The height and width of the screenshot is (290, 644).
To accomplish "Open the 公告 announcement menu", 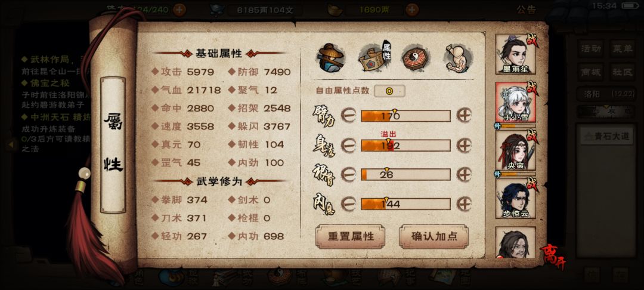I will [x=526, y=10].
